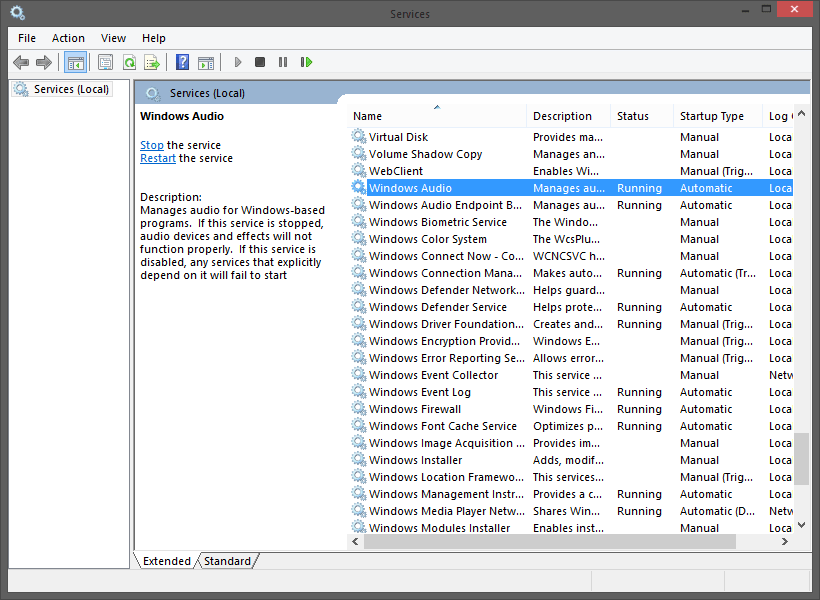Open the Action menu
This screenshot has height=600, width=820.
(68, 38)
